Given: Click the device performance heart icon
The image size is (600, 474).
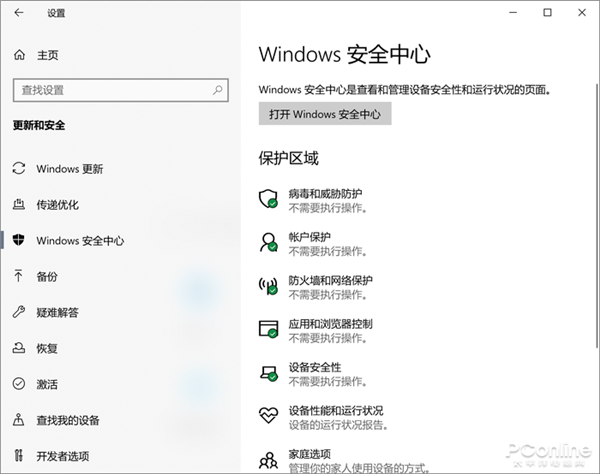Looking at the screenshot, I should 268,415.
